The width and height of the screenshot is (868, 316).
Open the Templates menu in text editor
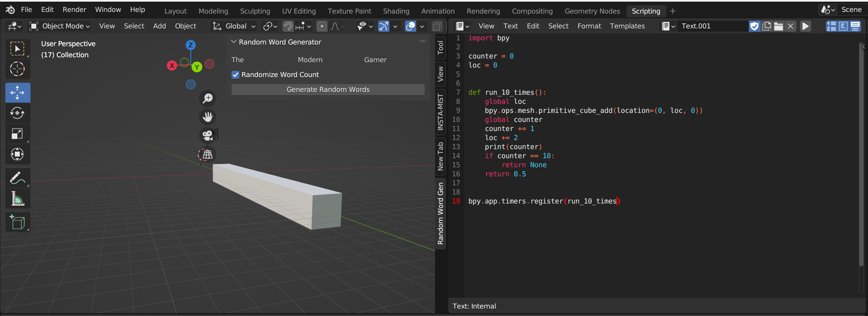(627, 26)
